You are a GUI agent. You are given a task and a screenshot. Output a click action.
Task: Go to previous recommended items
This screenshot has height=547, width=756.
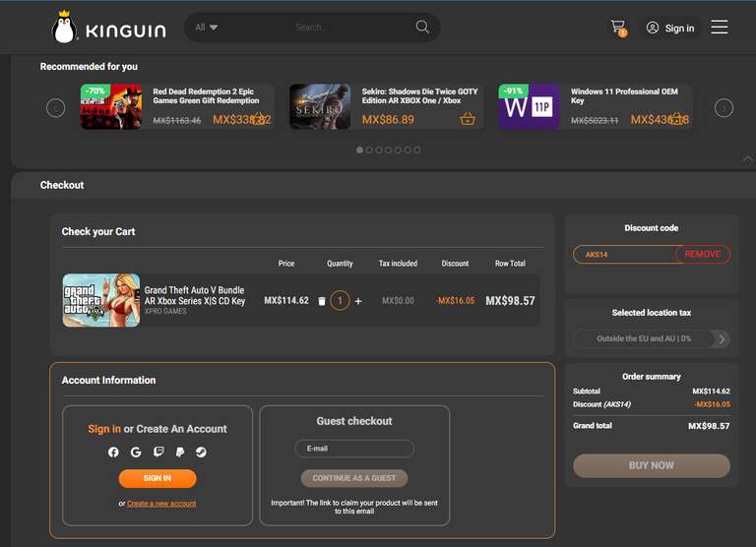coord(56,107)
